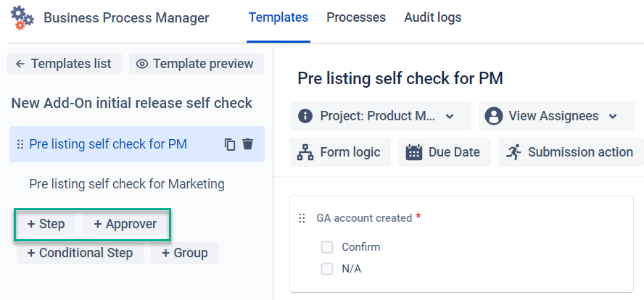Screen dimensions: 644x300
Task: Open the Submission action settings
Action: point(570,152)
